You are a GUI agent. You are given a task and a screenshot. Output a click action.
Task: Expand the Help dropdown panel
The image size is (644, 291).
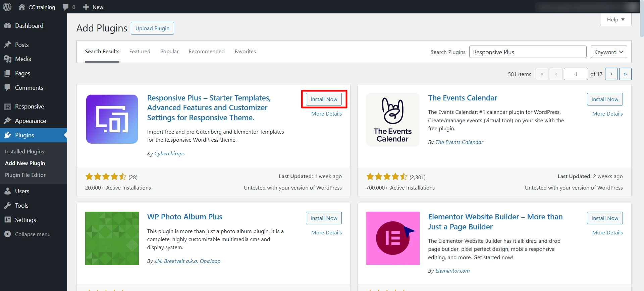(616, 20)
